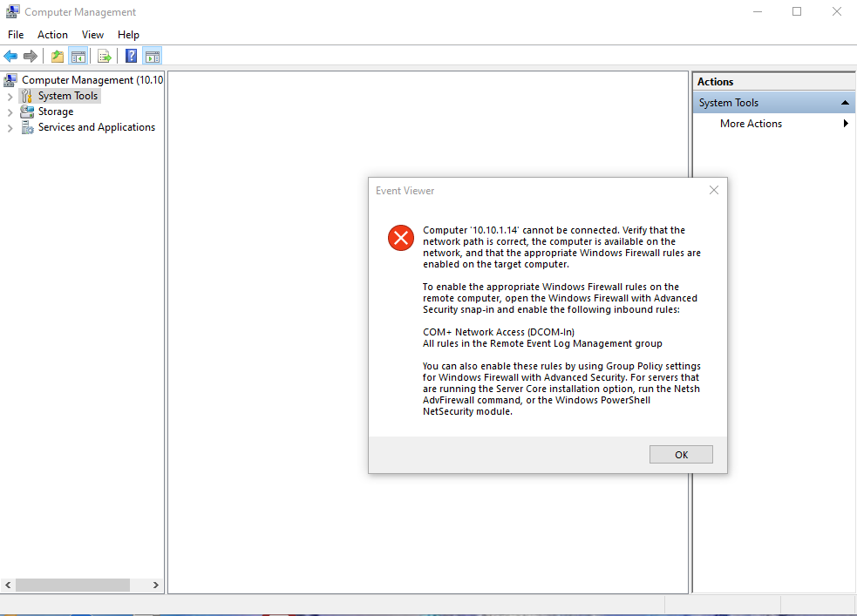The width and height of the screenshot is (857, 616).
Task: Toggle the Show/Hide Console Tree icon
Action: coord(78,56)
